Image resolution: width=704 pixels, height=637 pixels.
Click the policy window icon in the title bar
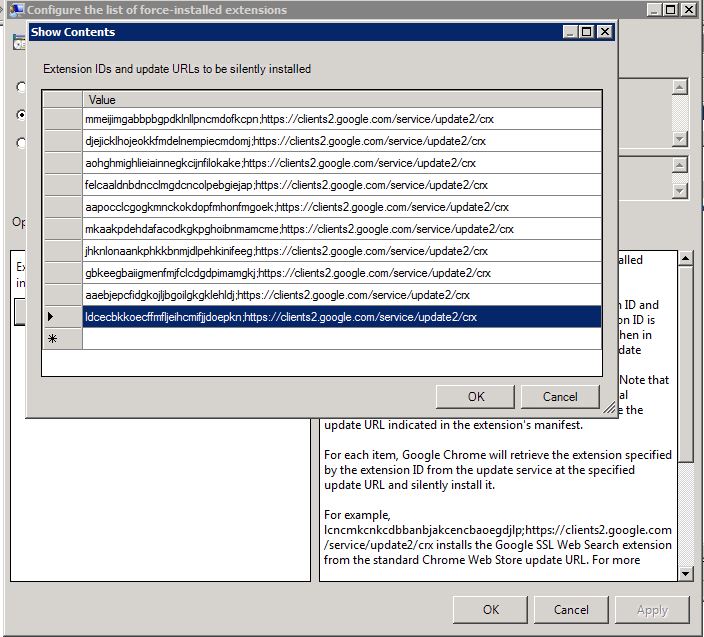(17, 9)
